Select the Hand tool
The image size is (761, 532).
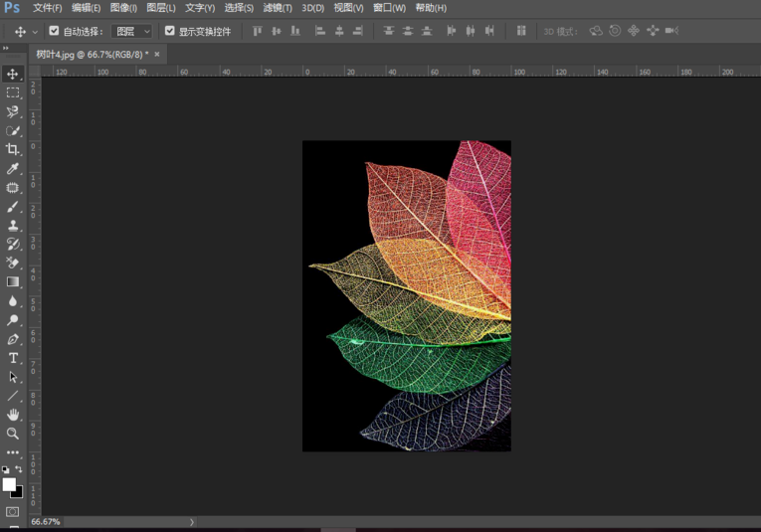(x=13, y=415)
